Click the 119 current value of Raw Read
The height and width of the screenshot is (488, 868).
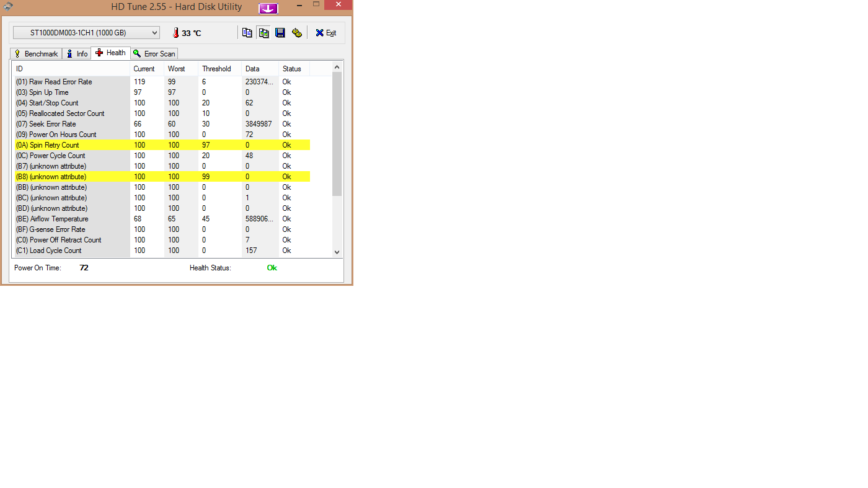tap(139, 82)
